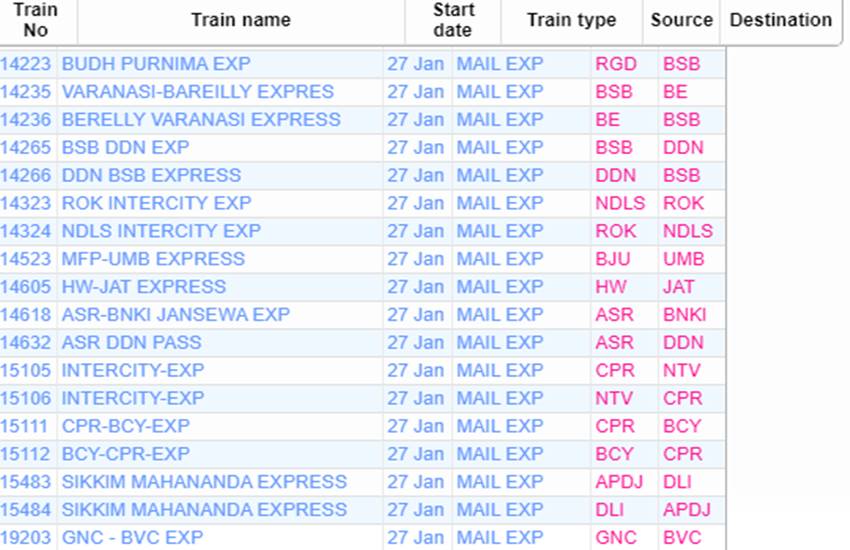Open train number 14223 link
The height and width of the screenshot is (550, 850).
(26, 64)
